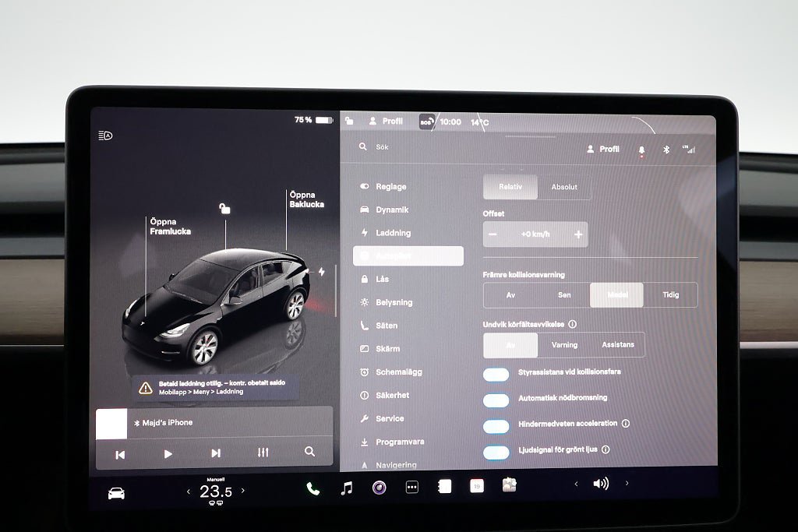Open the media equalizer icon
798x532 pixels.
coord(263,453)
